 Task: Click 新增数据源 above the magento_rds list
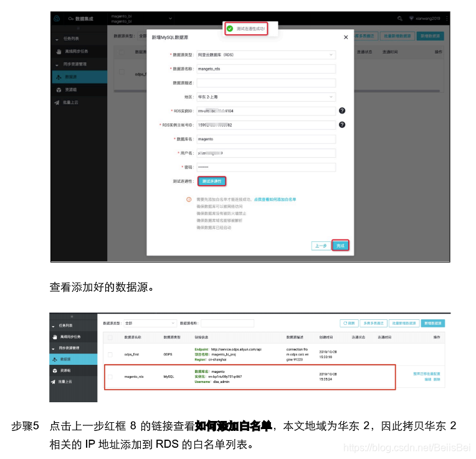pyautogui.click(x=433, y=323)
